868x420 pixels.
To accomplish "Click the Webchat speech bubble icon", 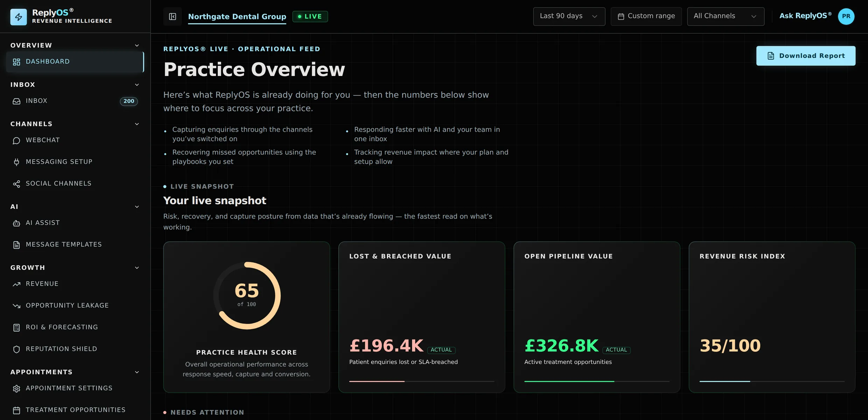I will (x=16, y=140).
